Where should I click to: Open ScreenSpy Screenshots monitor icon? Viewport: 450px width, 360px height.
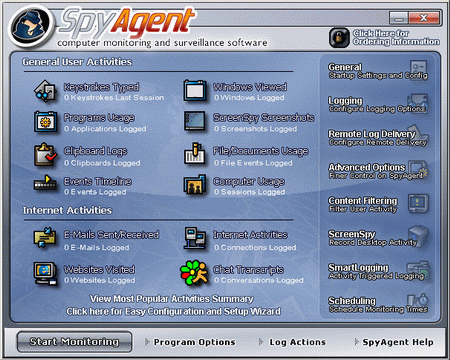coord(195,121)
